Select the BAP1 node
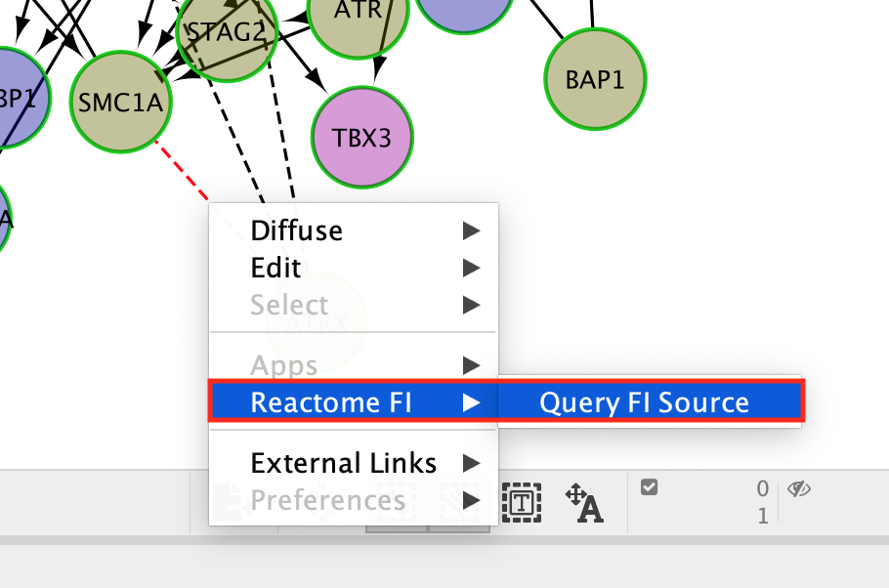Screen dimensions: 889x588 pyautogui.click(x=594, y=79)
